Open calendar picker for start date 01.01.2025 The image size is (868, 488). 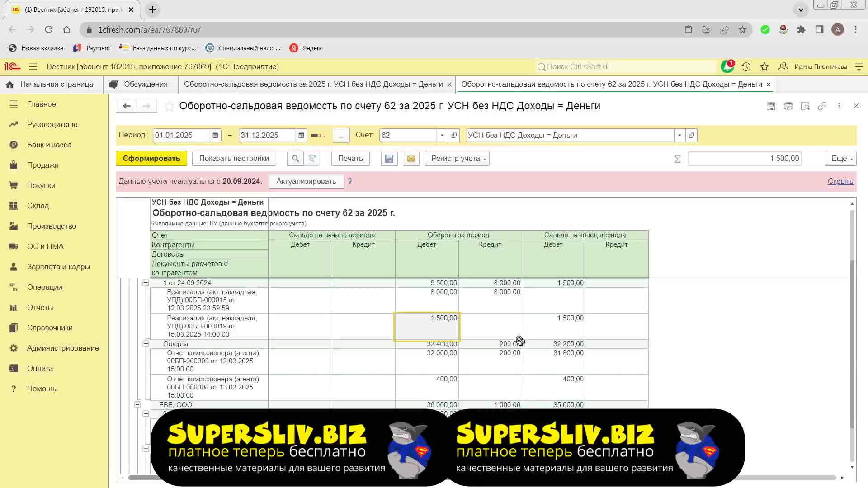point(215,135)
